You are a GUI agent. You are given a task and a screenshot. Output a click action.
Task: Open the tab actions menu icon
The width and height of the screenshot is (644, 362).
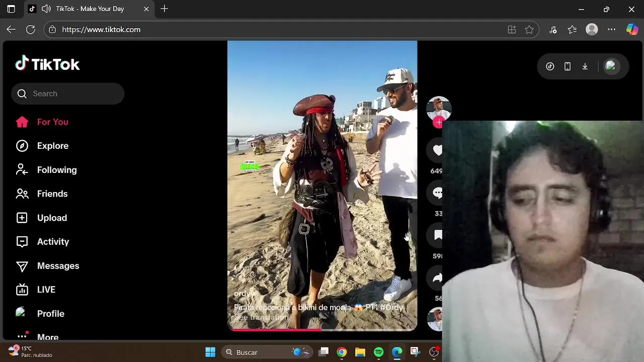pos(11,9)
